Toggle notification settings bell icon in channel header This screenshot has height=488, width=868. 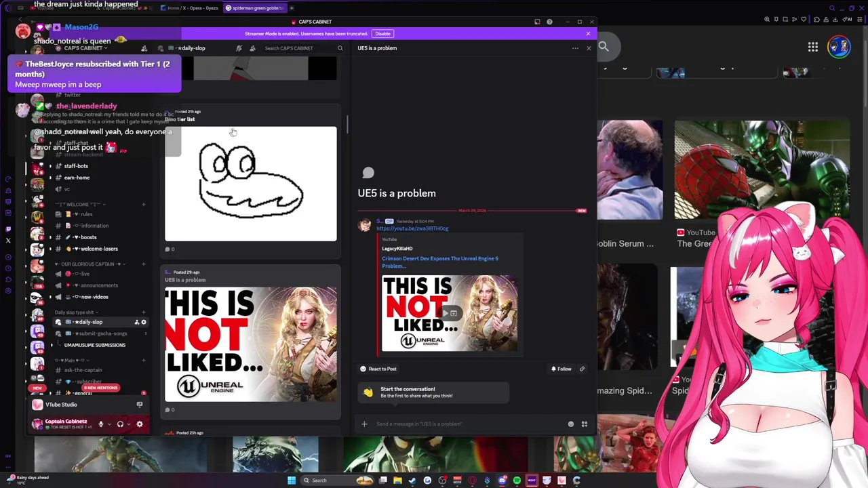point(239,48)
